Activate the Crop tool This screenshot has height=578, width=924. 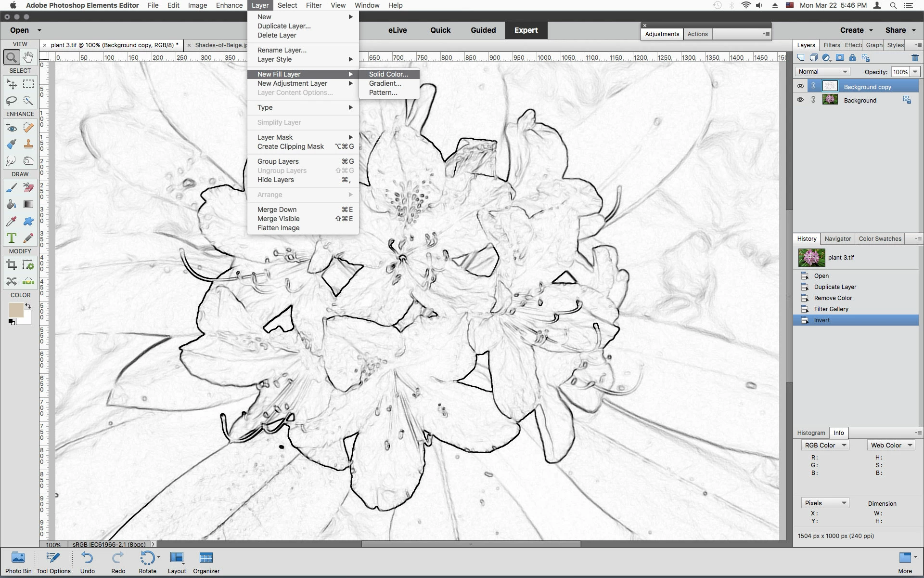click(12, 264)
